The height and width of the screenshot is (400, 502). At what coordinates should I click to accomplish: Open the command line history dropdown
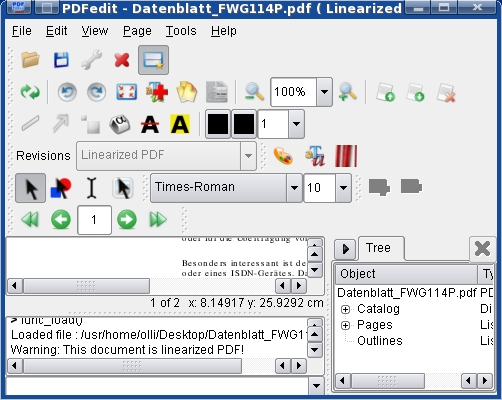(316, 386)
